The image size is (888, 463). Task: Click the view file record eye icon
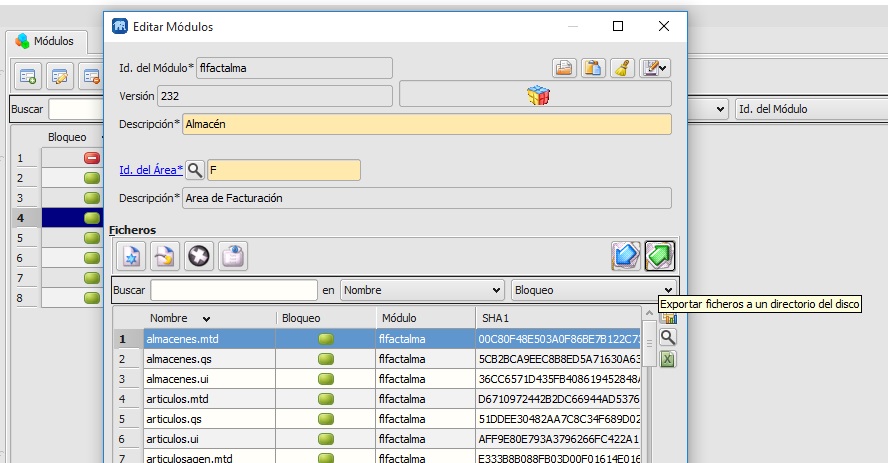pos(233,256)
